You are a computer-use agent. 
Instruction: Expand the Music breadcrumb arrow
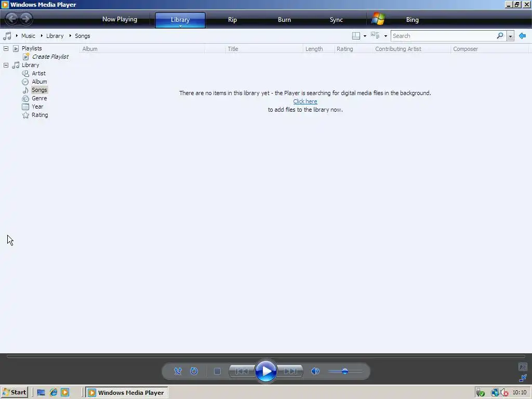17,36
